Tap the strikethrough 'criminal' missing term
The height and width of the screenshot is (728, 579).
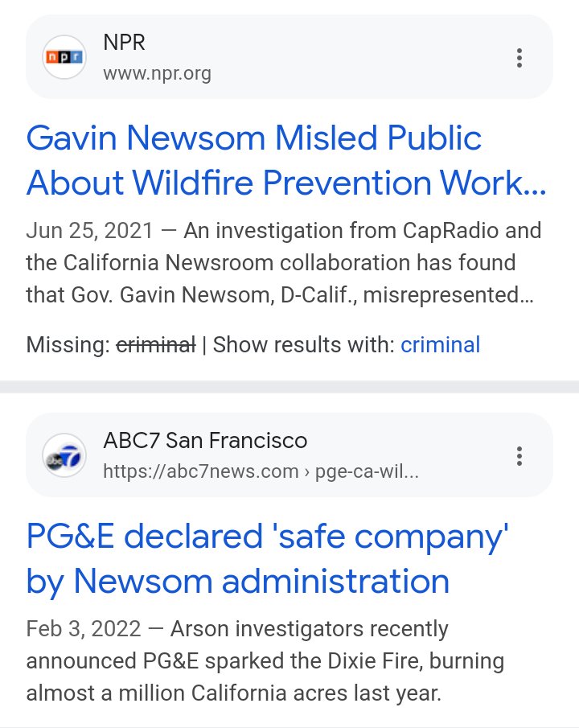point(156,345)
